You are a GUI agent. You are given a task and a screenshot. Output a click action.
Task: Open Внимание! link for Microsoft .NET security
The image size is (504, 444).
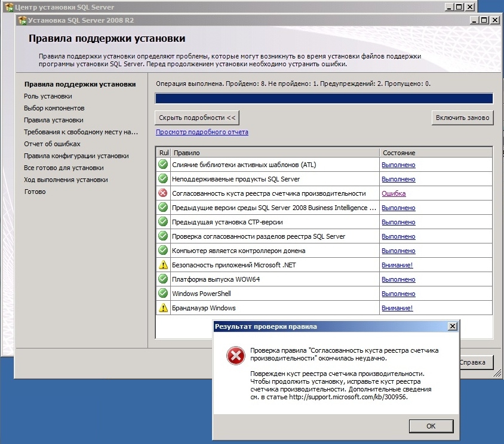[397, 265]
